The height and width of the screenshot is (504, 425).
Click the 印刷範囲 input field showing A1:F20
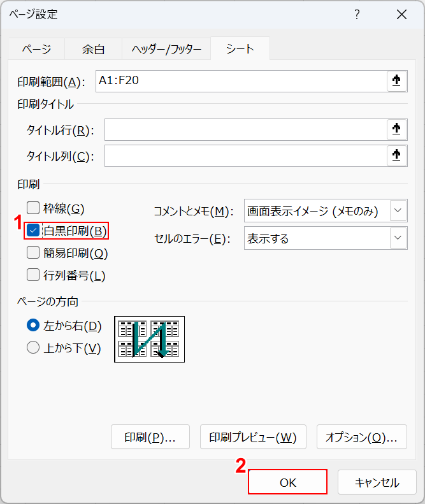pyautogui.click(x=241, y=81)
